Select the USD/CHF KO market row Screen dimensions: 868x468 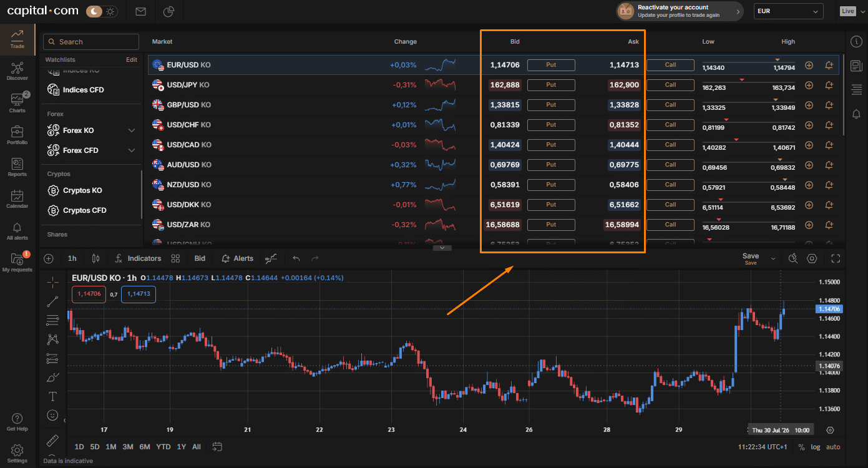[x=493, y=125]
